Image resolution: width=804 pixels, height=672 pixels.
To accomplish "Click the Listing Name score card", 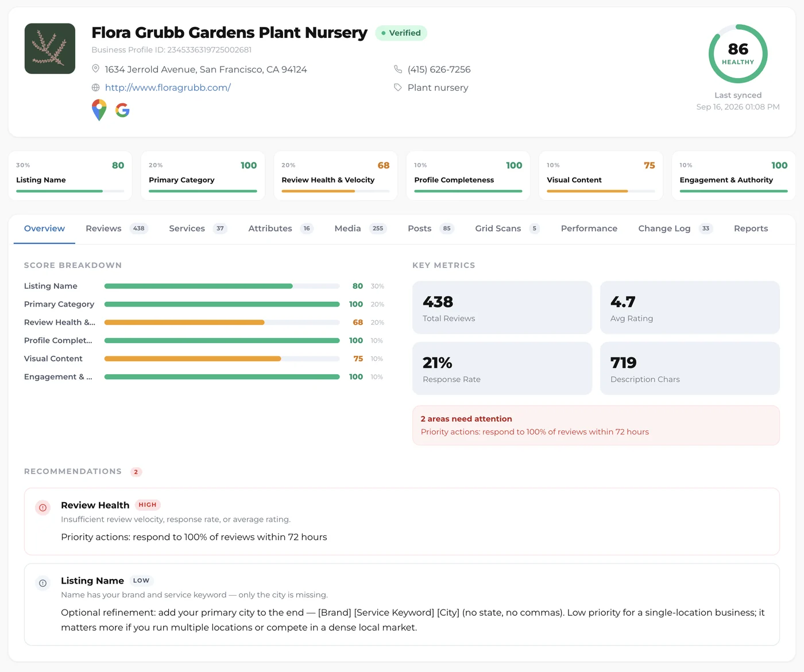I will click(70, 176).
